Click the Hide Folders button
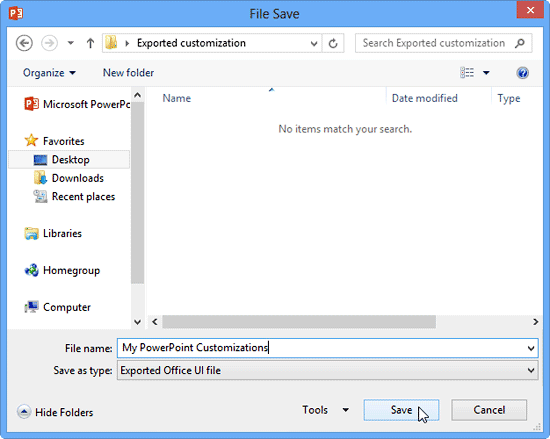Image resolution: width=550 pixels, height=439 pixels. [55, 412]
